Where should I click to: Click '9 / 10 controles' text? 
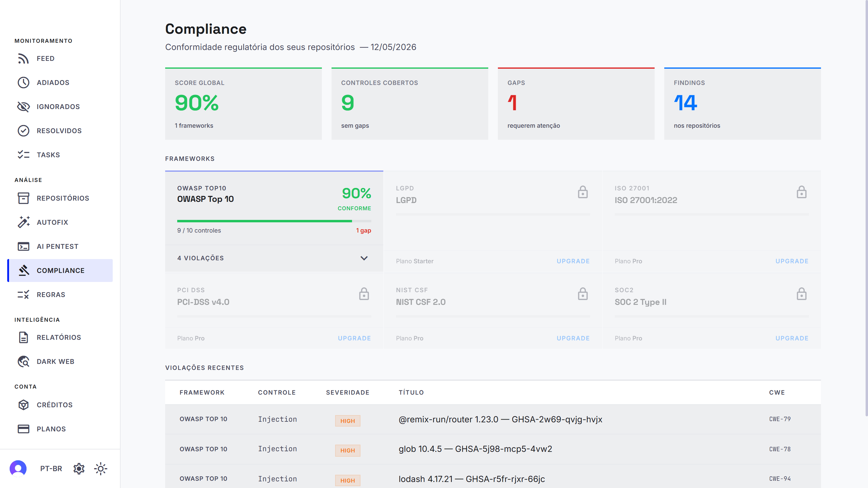coord(199,230)
